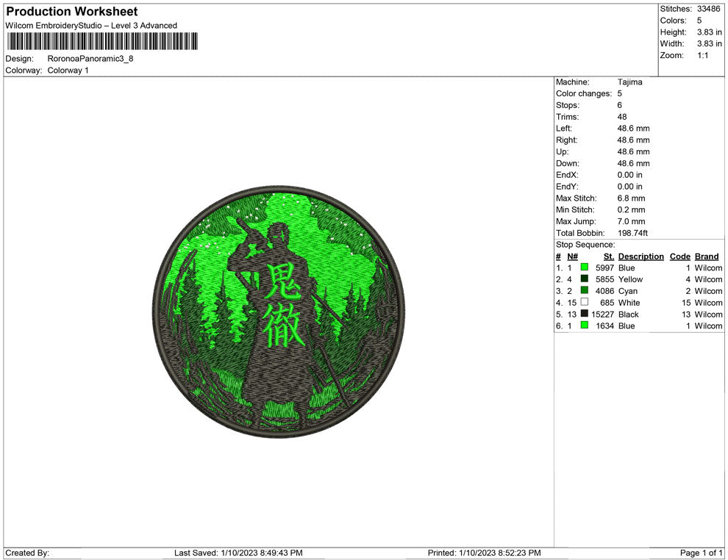
Task: Click stitch count '5997' in stop 1
Action: [605, 268]
